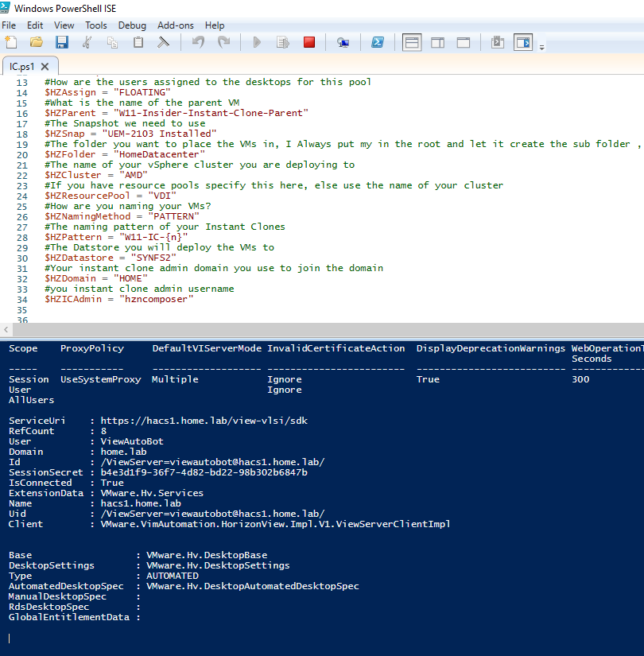Click the console input prompt cursor line

click(x=10, y=638)
